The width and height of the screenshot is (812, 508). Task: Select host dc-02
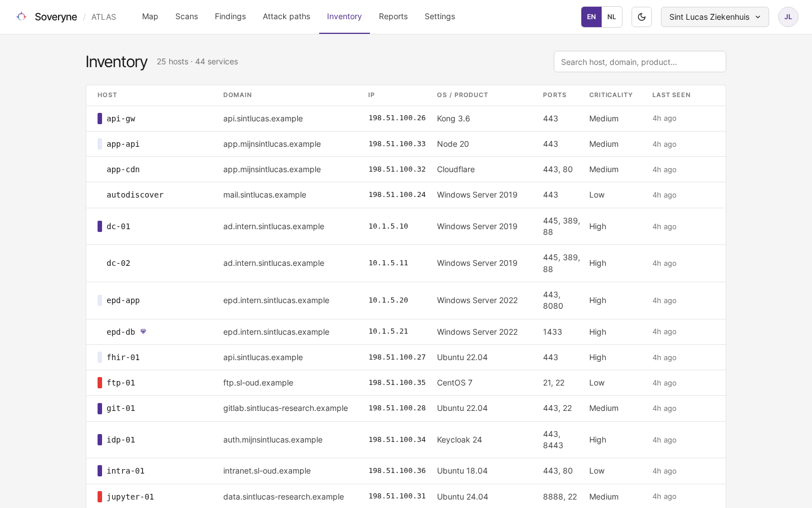click(118, 263)
